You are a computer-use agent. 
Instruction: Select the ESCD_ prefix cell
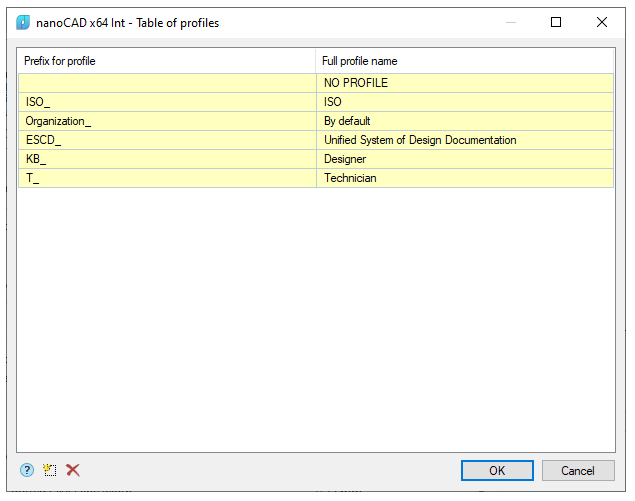tap(166, 140)
